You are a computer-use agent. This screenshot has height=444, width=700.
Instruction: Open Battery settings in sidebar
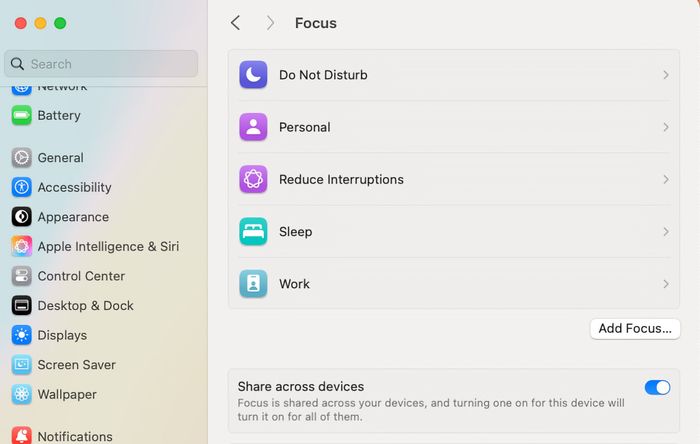point(59,116)
